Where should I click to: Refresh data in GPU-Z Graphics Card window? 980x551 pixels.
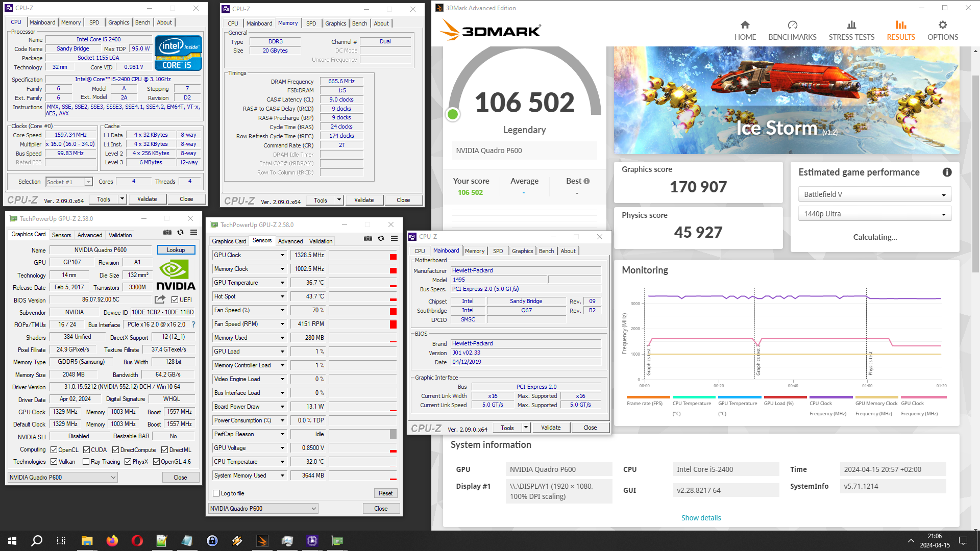pyautogui.click(x=180, y=233)
